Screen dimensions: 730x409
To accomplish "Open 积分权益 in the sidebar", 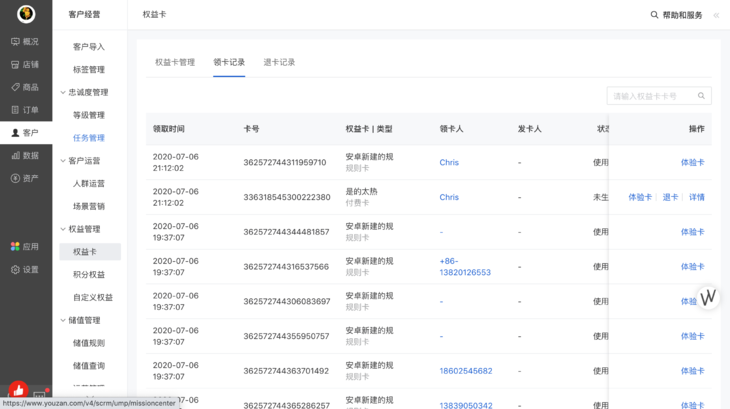I will (89, 275).
